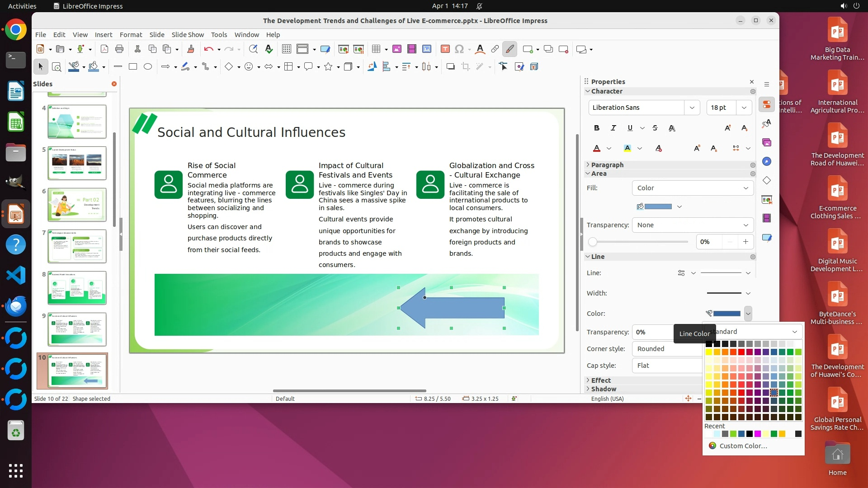Toggle Italic character formatting

coord(613,128)
